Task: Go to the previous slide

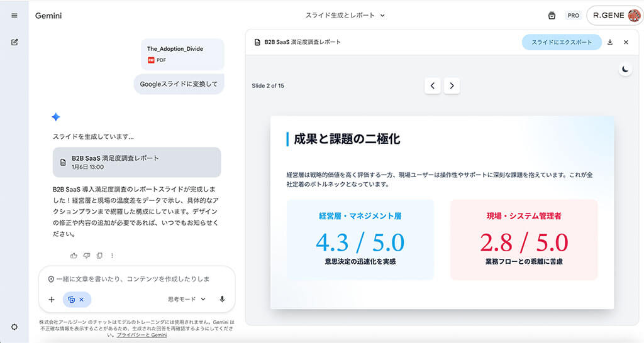Action: 433,85
